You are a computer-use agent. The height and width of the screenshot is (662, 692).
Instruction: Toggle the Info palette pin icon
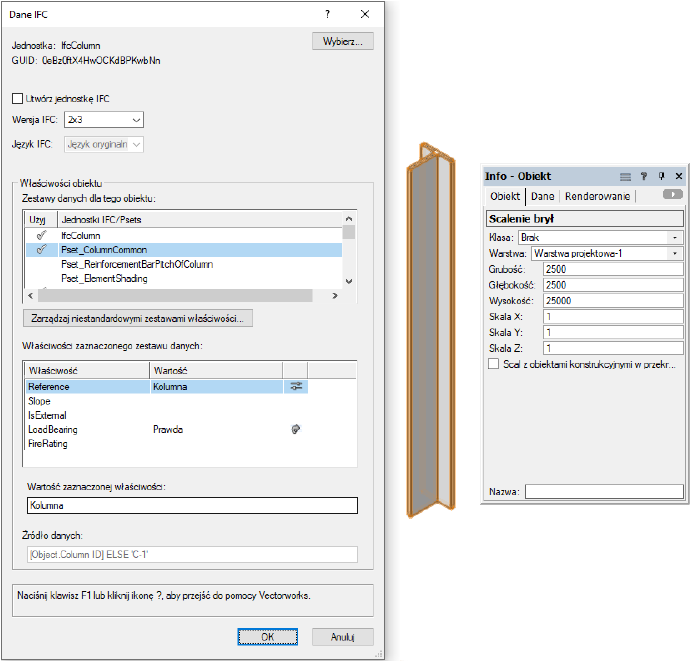pos(660,176)
